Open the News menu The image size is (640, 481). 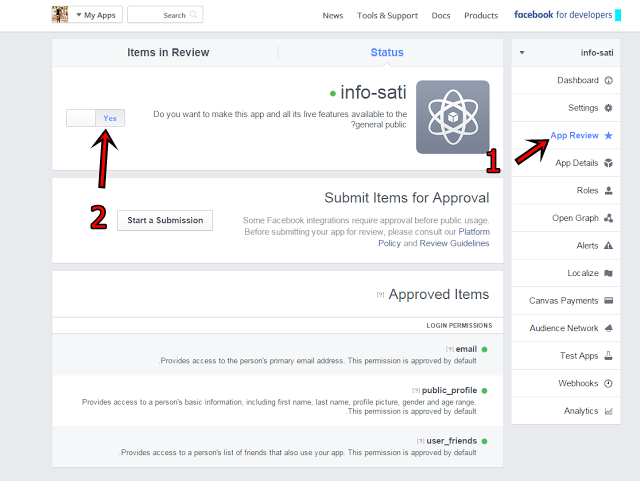pos(333,16)
